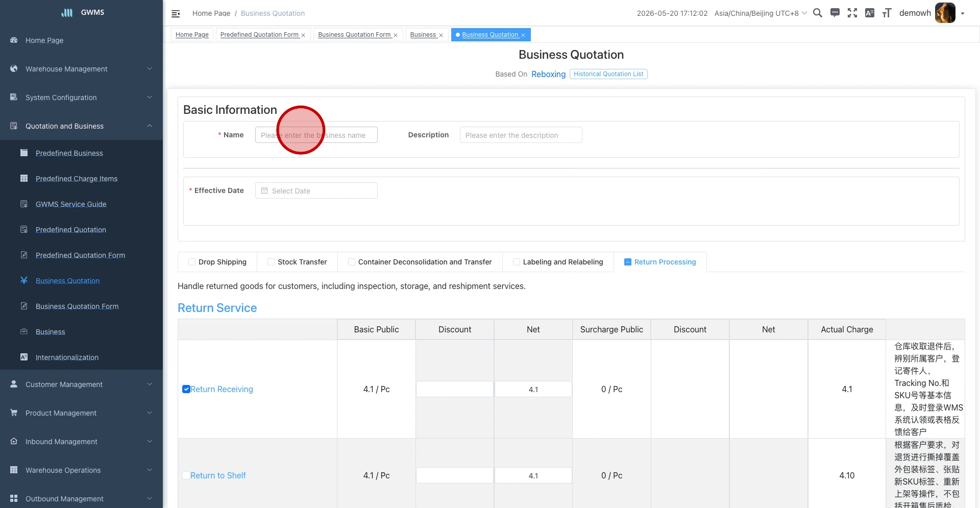Toggle the Return Processing checkbox

point(628,262)
